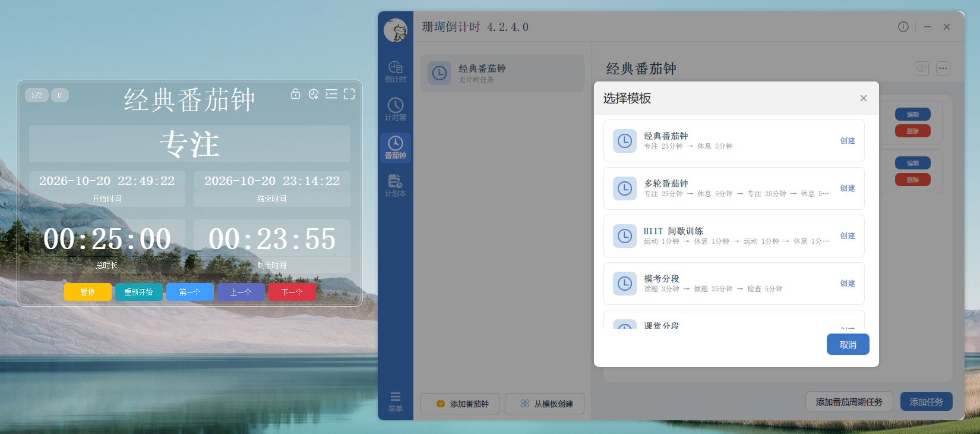Click the 0 counter badge on widget
980x434 pixels.
[x=60, y=95]
